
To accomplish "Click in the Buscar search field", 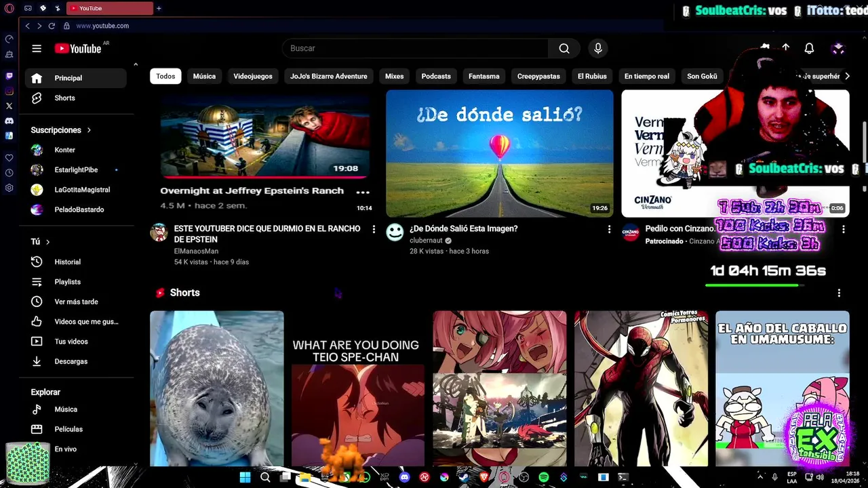I will click(x=415, y=48).
